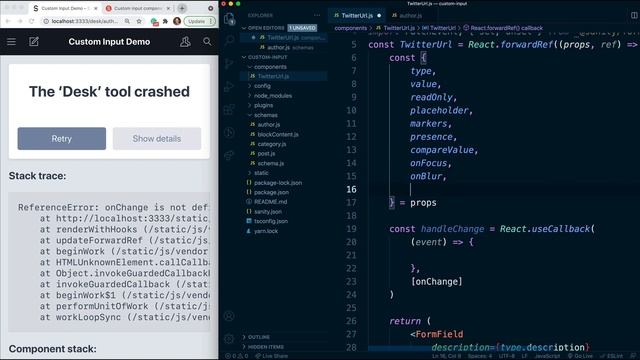The width and height of the screenshot is (640, 360).
Task: Change JavaScript language mode in status bar
Action: (x=547, y=356)
